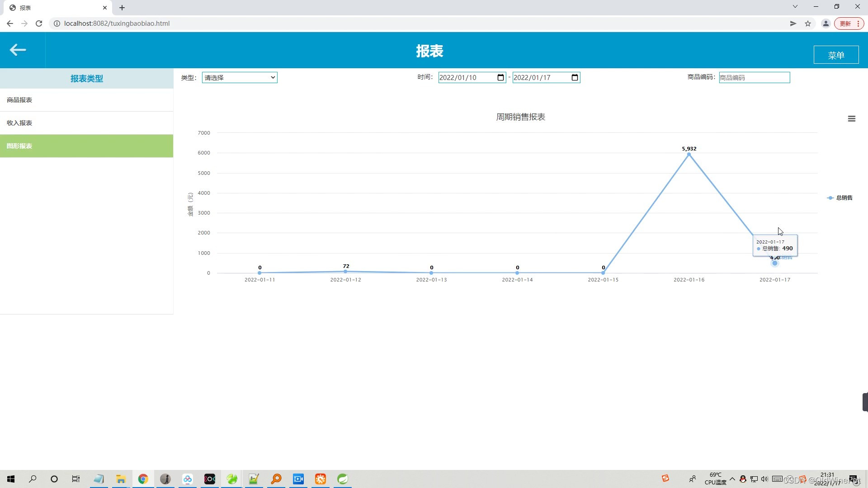Screen dimensions: 868x488
Task: Click the 5,932 data point on chart
Action: [x=689, y=155]
